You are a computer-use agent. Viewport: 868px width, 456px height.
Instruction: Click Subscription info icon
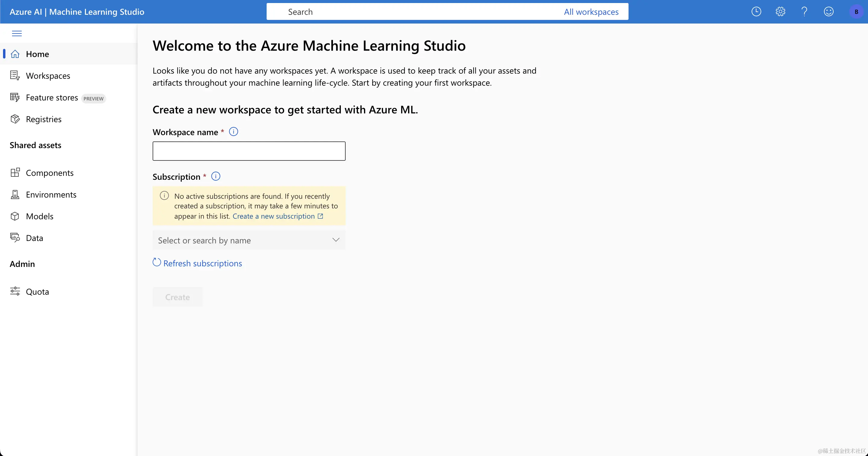(215, 176)
